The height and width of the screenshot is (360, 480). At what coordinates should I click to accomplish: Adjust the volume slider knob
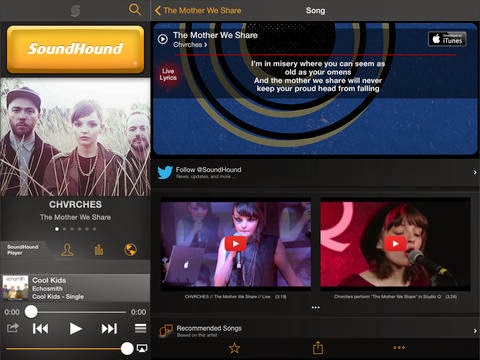click(x=127, y=349)
